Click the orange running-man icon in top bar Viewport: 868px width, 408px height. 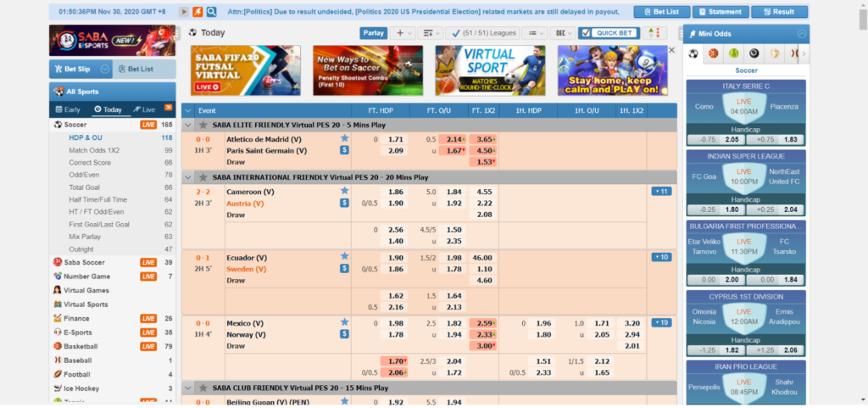[x=198, y=12]
